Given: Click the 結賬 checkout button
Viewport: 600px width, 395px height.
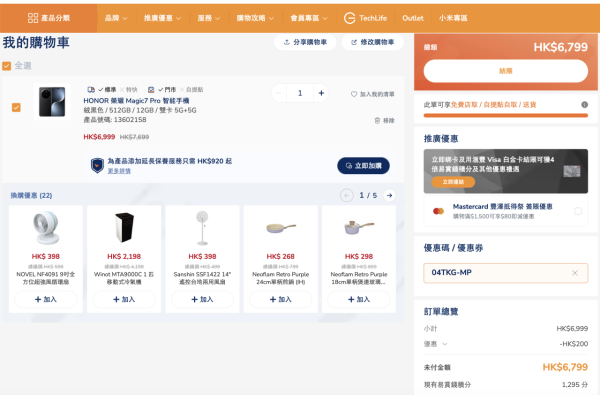Looking at the screenshot, I should pos(505,71).
